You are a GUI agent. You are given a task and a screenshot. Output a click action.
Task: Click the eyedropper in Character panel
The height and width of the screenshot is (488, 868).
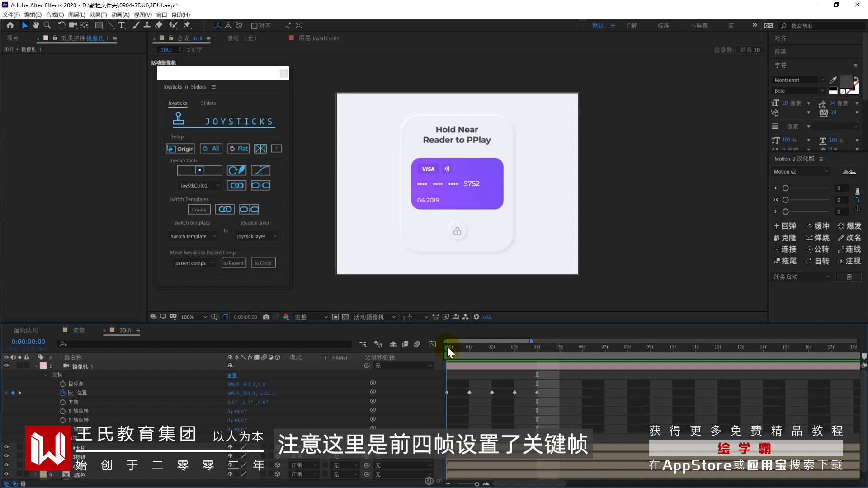833,80
